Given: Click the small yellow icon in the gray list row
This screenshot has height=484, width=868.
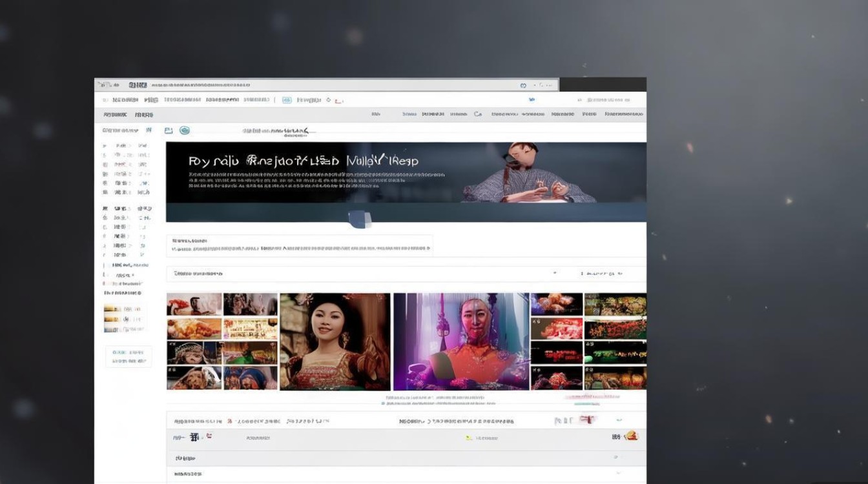Looking at the screenshot, I should pos(470,438).
